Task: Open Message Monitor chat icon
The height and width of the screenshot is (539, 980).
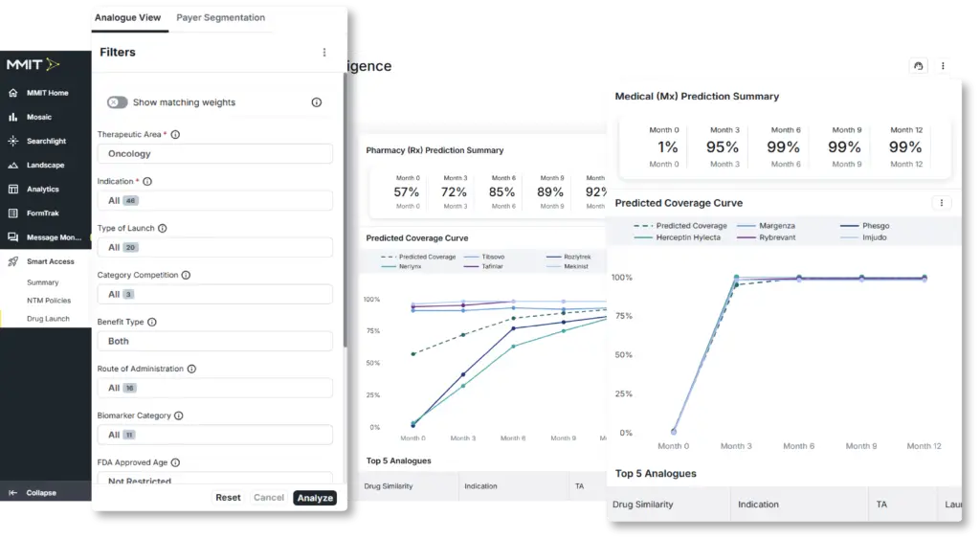Action: (x=13, y=237)
